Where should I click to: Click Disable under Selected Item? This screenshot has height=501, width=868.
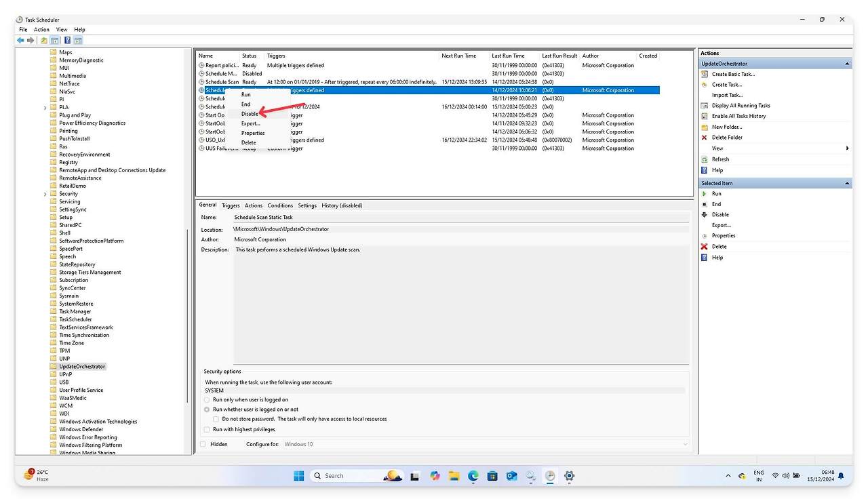[x=720, y=215]
